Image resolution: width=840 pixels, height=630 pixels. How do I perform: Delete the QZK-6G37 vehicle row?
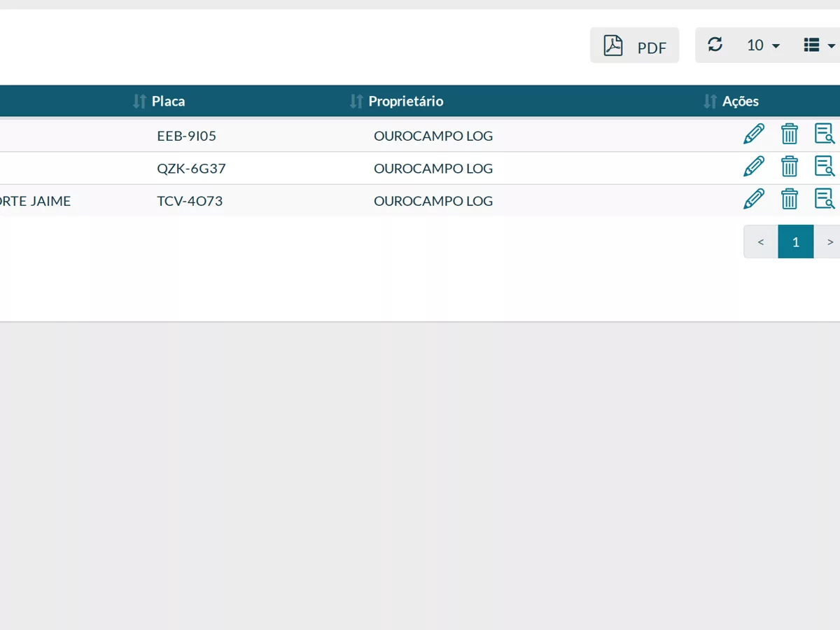(790, 167)
